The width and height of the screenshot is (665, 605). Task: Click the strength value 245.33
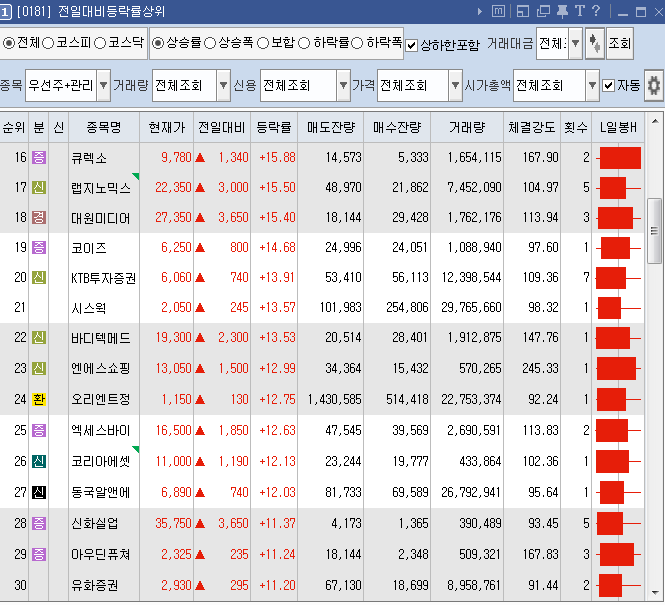click(x=540, y=368)
